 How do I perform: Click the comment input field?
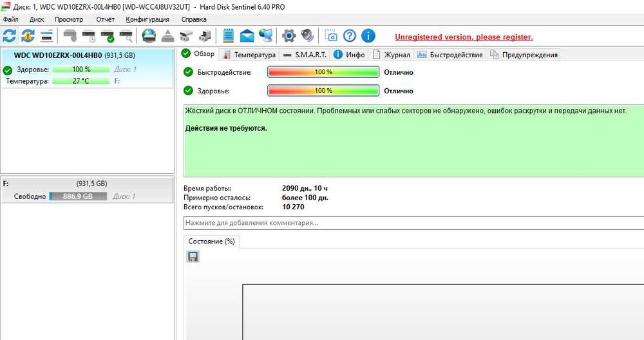tap(413, 223)
